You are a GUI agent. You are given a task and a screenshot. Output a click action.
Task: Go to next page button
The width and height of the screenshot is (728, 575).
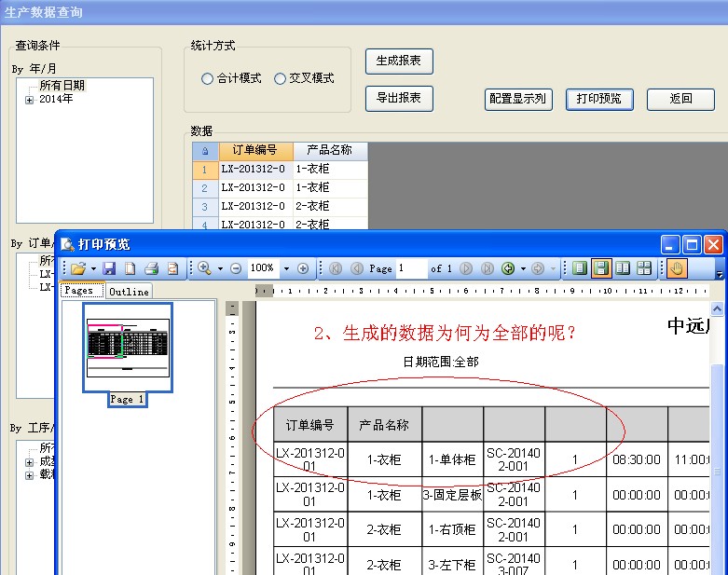(x=466, y=268)
